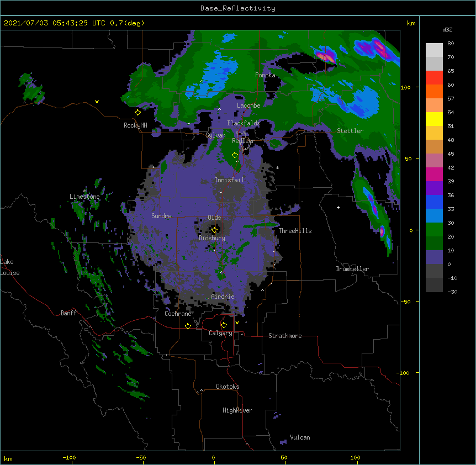The image size is (476, 465).
Task: Click the yellow diamond marker near Cochrane
Action: coord(188,326)
